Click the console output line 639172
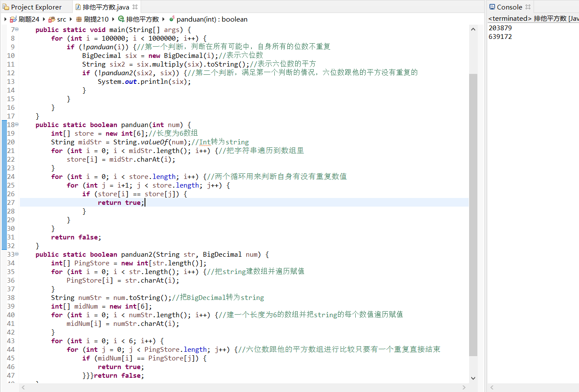The image size is (579, 392). coord(500,36)
